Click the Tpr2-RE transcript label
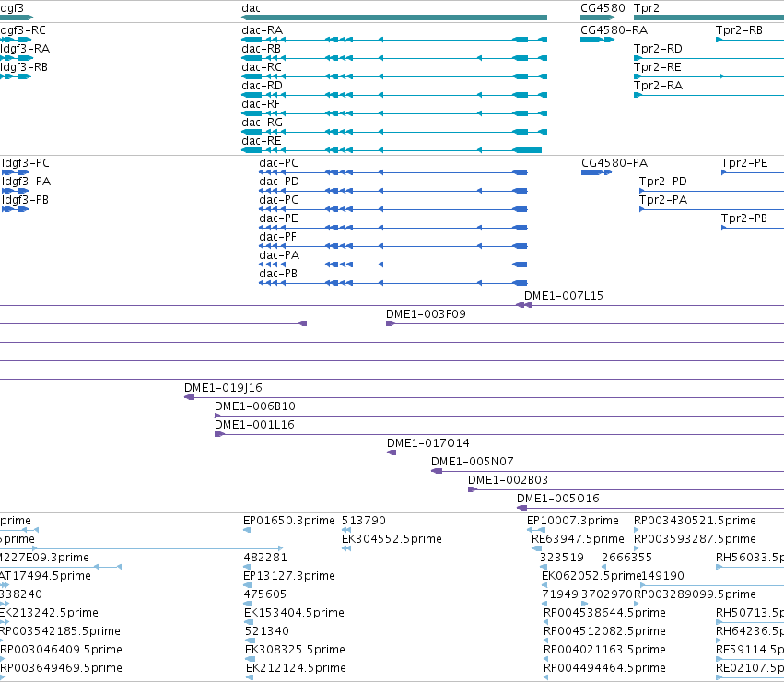The image size is (784, 682). [658, 67]
